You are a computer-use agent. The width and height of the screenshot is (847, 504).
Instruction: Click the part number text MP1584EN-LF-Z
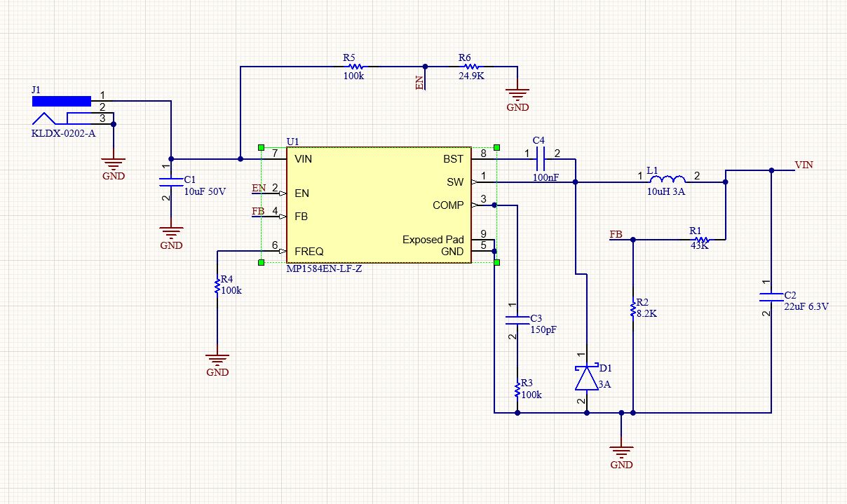[324, 269]
